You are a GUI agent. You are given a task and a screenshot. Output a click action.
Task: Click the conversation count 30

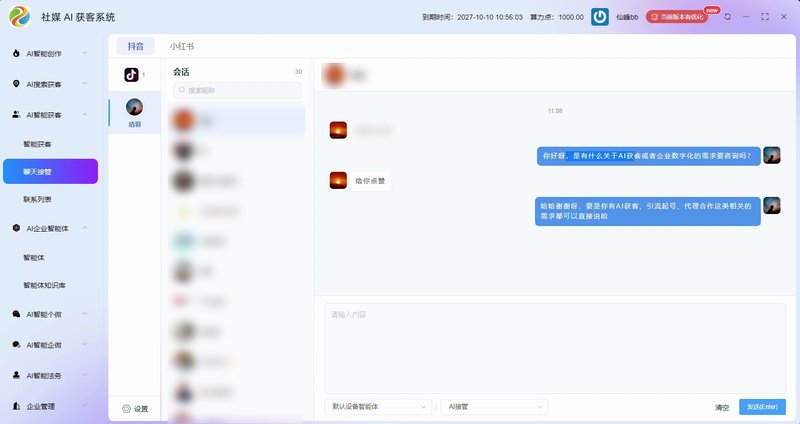[298, 71]
